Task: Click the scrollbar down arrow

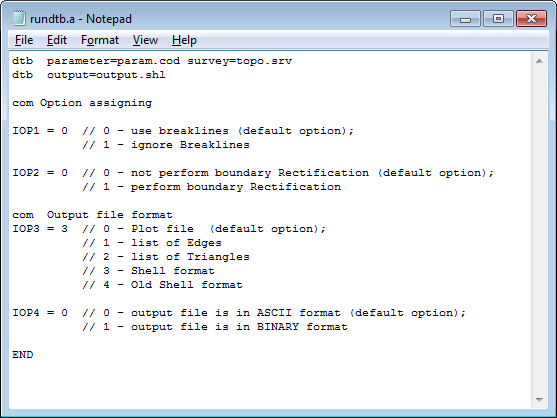Action: (x=539, y=400)
